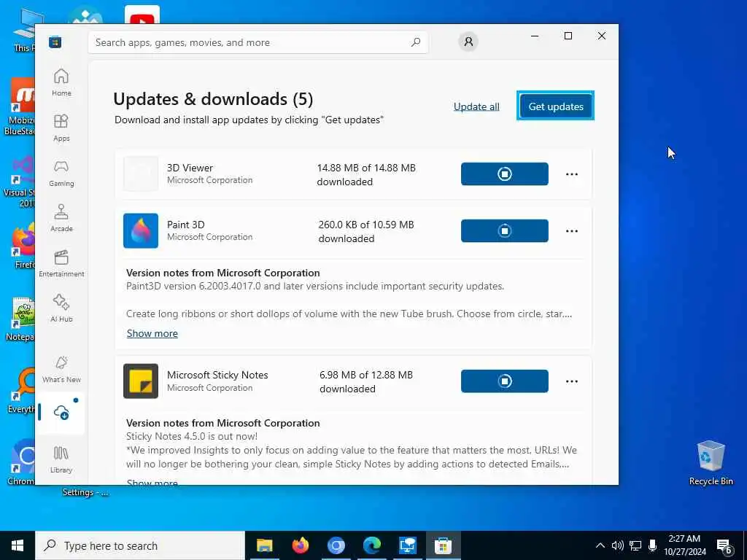Viewport: 747px width, 560px height.
Task: Open the Library section
Action: [x=61, y=459]
